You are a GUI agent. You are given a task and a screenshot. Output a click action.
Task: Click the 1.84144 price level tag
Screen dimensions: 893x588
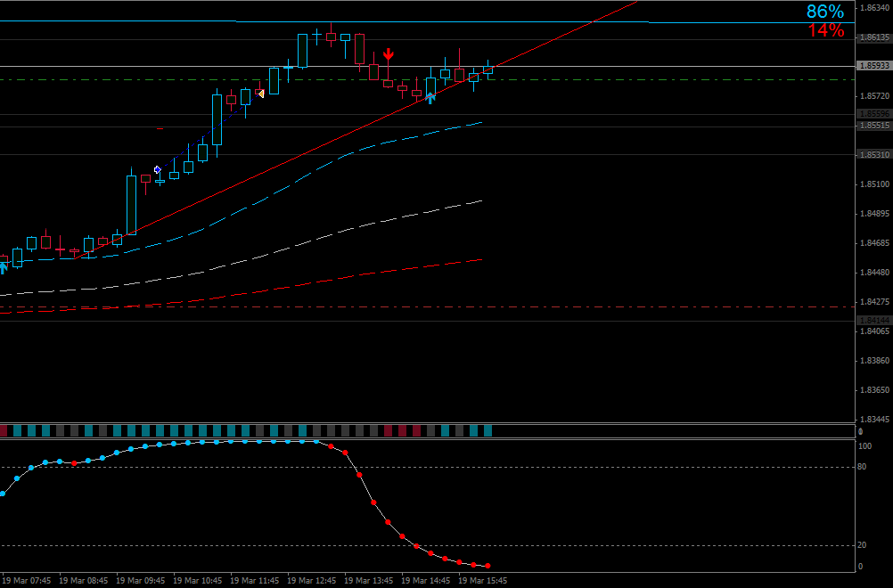point(874,321)
